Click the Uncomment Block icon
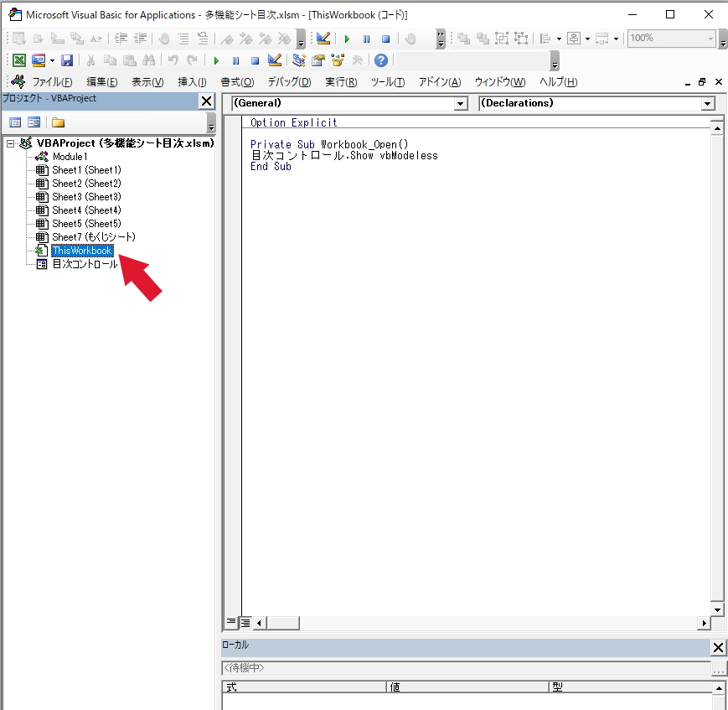The image size is (728, 710). (x=203, y=39)
